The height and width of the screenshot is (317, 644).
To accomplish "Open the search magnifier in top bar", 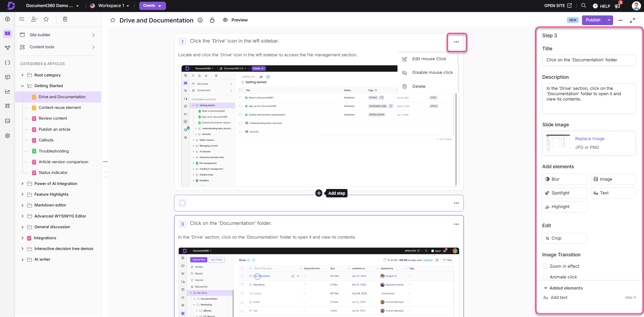I will click(x=584, y=6).
